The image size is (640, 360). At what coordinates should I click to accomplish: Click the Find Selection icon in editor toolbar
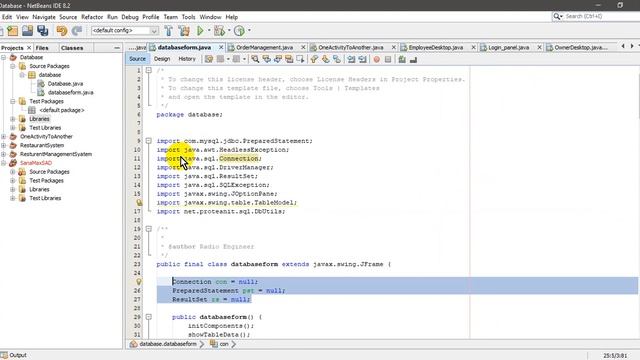tap(255, 60)
